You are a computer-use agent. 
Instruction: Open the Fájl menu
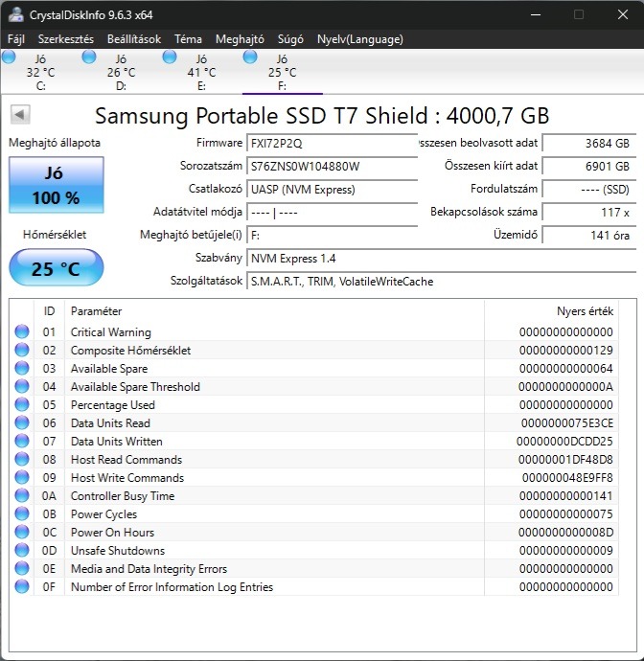tap(16, 39)
